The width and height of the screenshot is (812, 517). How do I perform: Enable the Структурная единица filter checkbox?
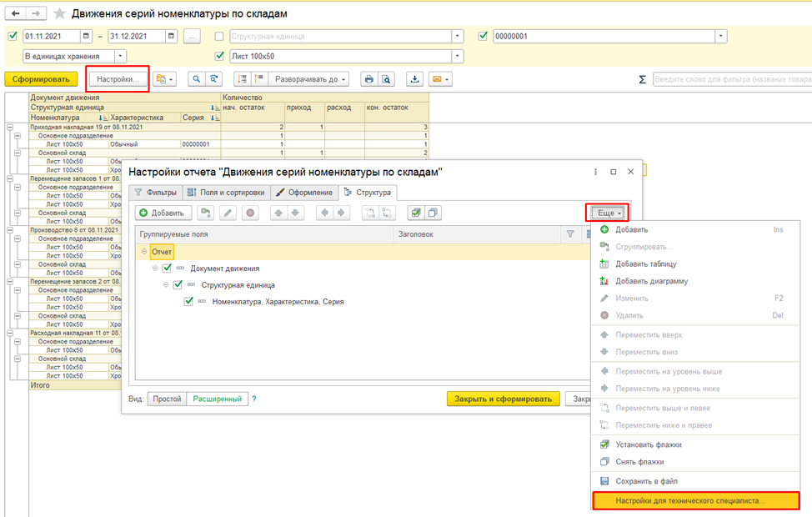(219, 36)
